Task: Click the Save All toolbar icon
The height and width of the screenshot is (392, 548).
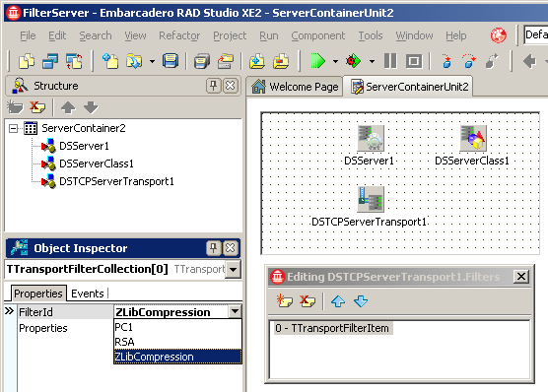Action: (x=202, y=61)
